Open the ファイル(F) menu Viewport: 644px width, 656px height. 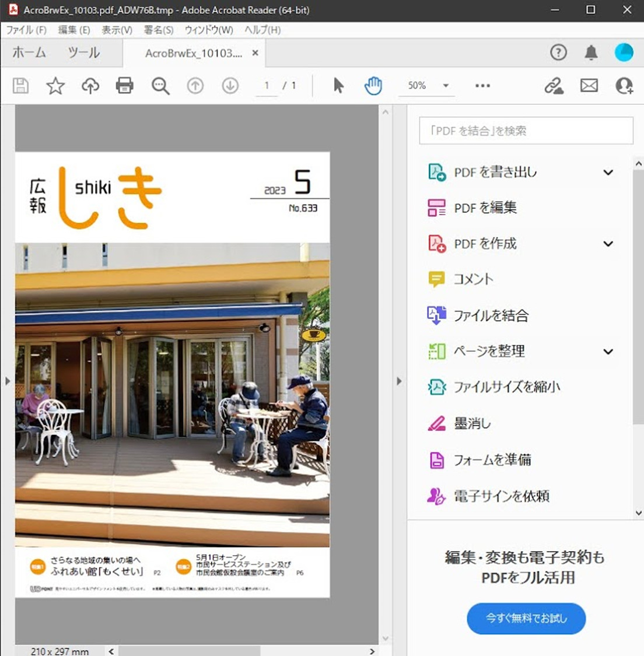click(x=26, y=30)
